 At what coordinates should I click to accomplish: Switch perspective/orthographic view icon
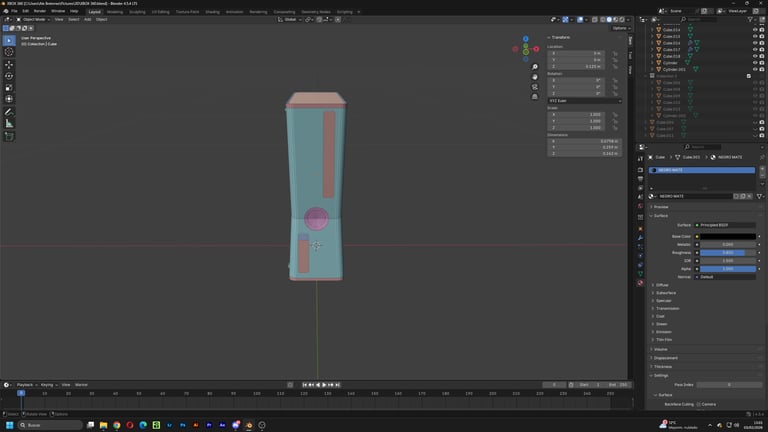pyautogui.click(x=534, y=96)
